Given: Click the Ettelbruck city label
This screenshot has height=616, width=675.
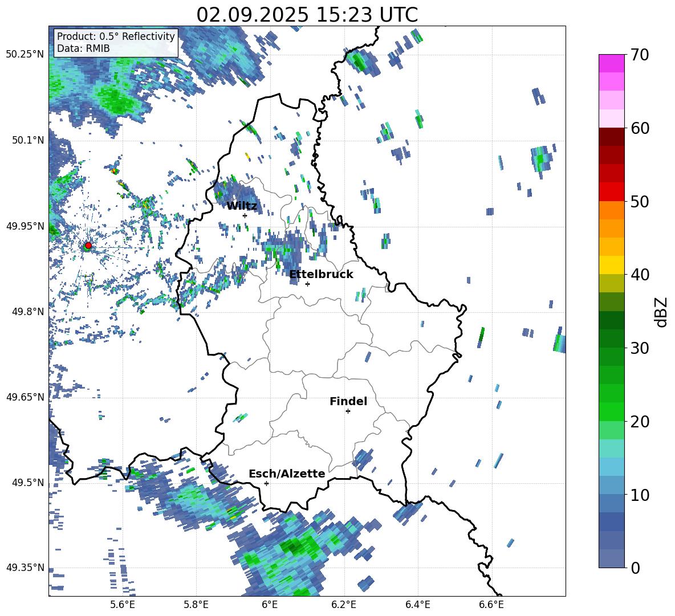Looking at the screenshot, I should pyautogui.click(x=321, y=275).
